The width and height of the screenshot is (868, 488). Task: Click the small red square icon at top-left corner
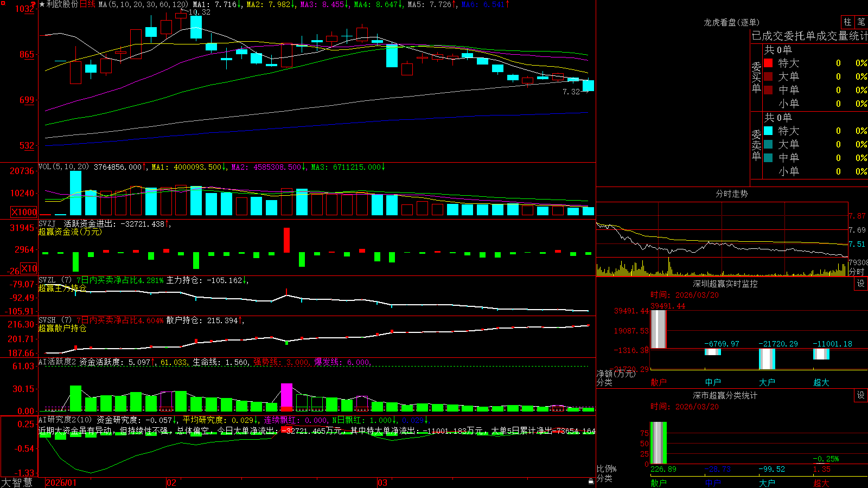tap(3, 3)
